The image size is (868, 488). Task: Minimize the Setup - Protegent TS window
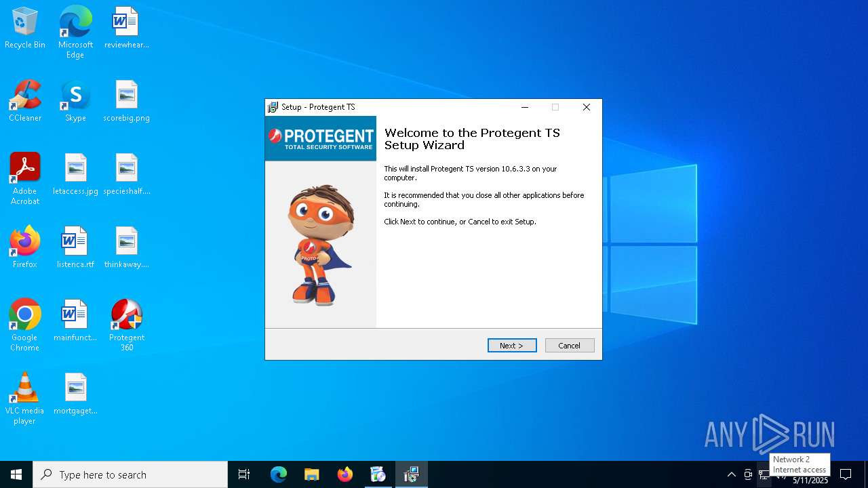525,107
